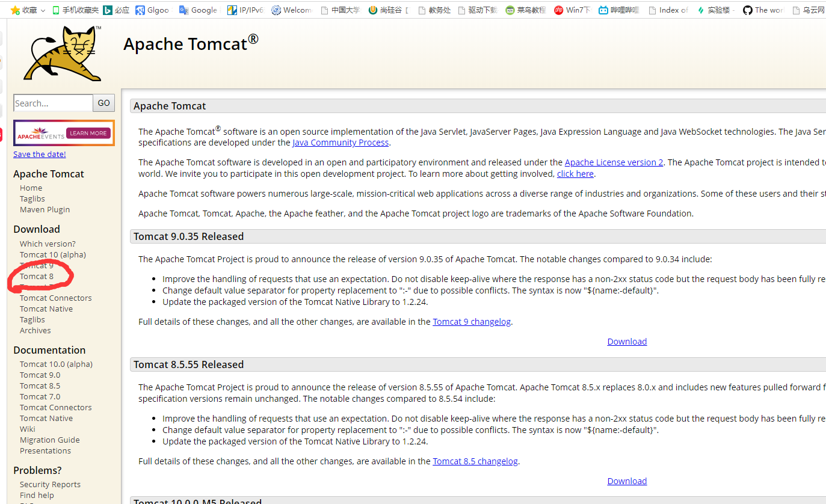Open the 乌云网 bookmark
The width and height of the screenshot is (826, 504).
(809, 10)
